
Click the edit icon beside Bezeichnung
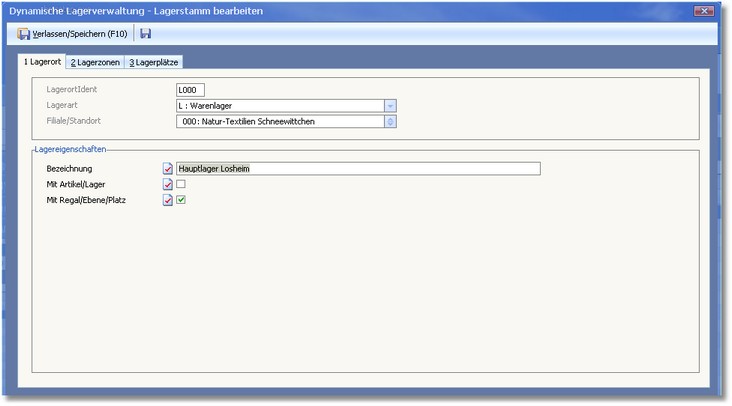pos(168,168)
